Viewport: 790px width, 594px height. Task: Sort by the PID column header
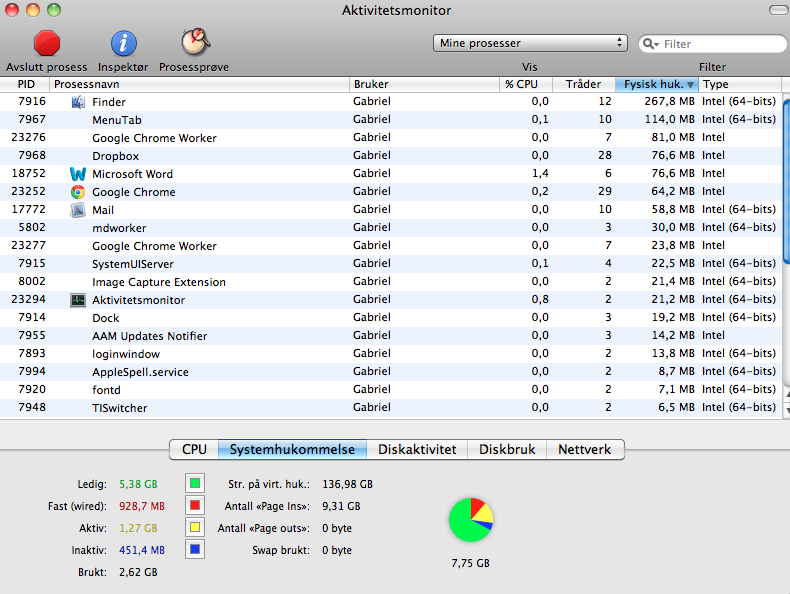pyautogui.click(x=25, y=84)
